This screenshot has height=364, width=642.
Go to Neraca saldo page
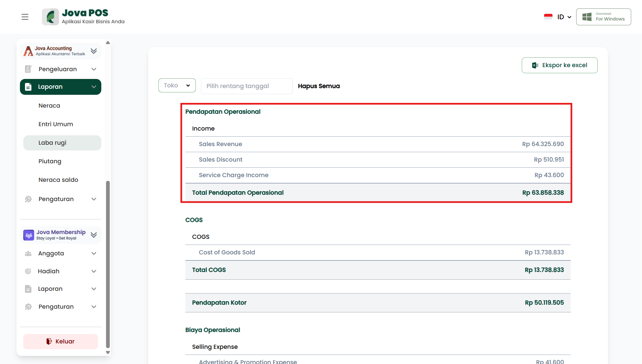pos(58,180)
